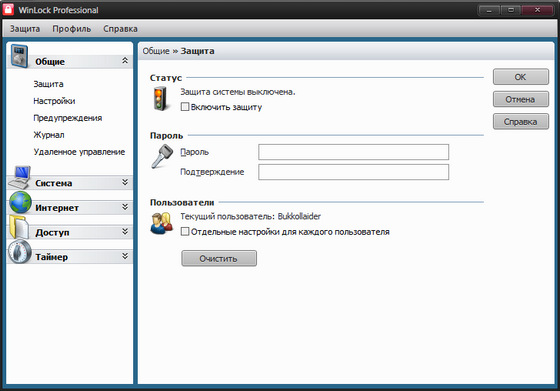
Task: Click the traffic light status icon
Action: tap(160, 99)
